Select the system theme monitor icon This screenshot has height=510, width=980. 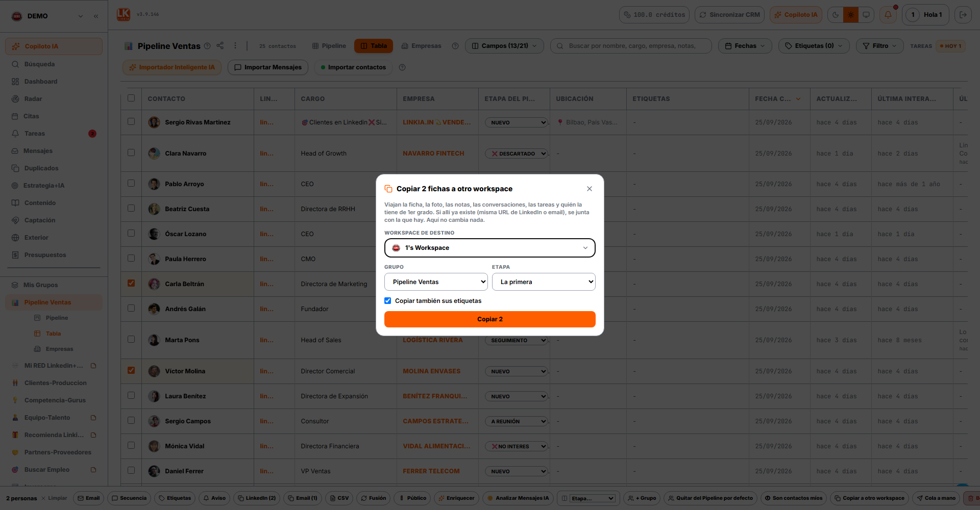coord(866,15)
